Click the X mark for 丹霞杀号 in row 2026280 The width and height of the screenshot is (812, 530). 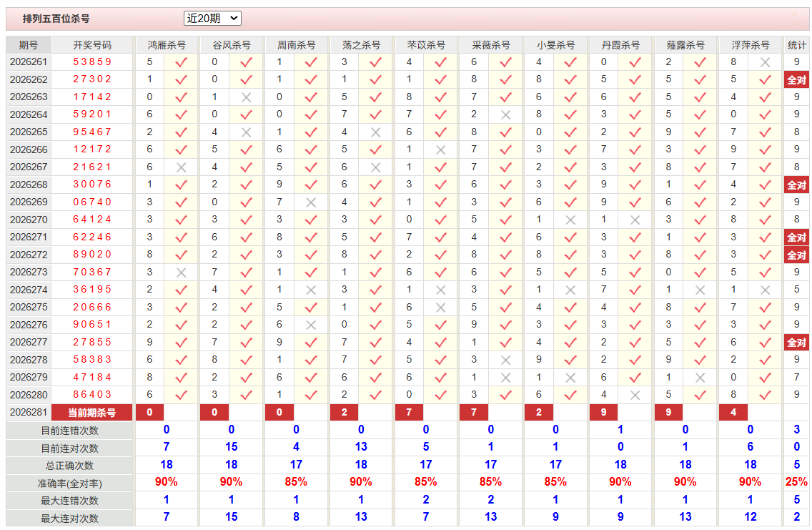tap(635, 395)
